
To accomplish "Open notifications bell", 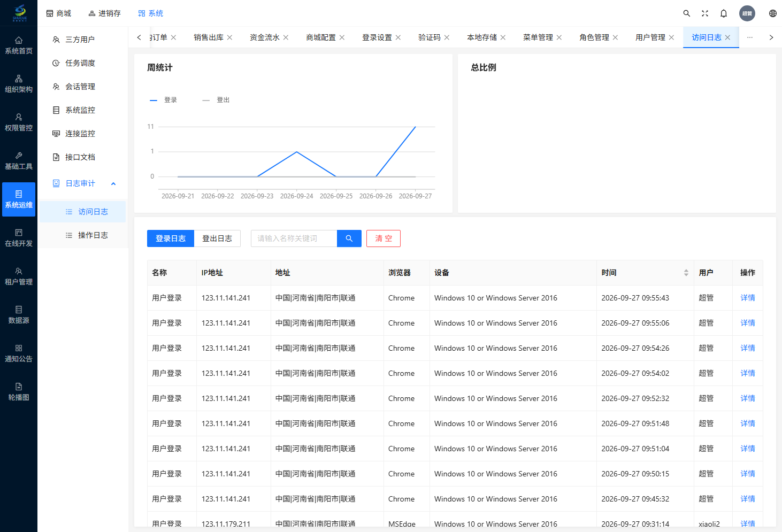I will (x=724, y=13).
